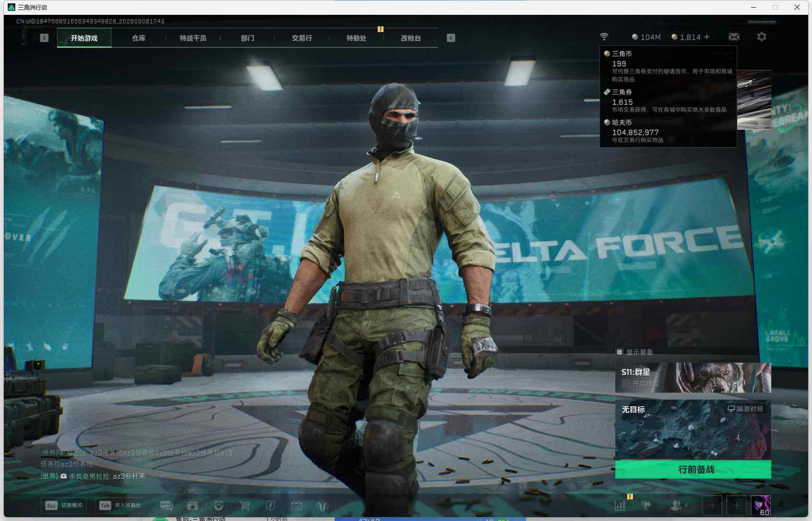
Task: Click the world chat message 杀我是男拉拉
Action: click(x=93, y=476)
